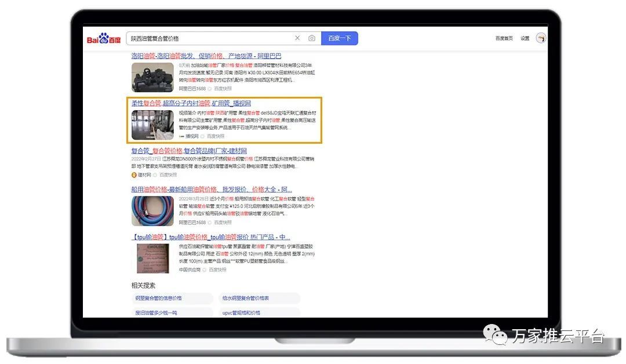This screenshot has height=364, width=626.
Task: Open the 洛阳油管批发 Alibaba result title
Action: (206, 56)
